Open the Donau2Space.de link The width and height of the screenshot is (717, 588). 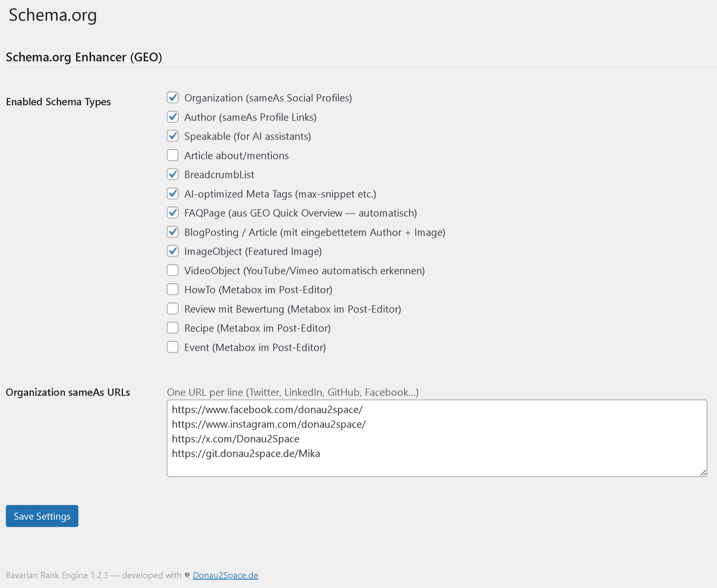pyautogui.click(x=225, y=575)
